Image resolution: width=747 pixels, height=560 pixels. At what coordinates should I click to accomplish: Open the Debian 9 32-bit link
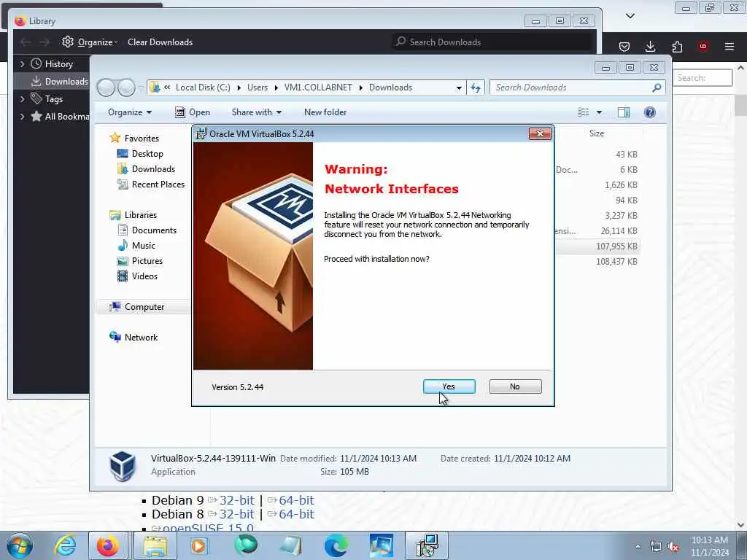tap(237, 500)
